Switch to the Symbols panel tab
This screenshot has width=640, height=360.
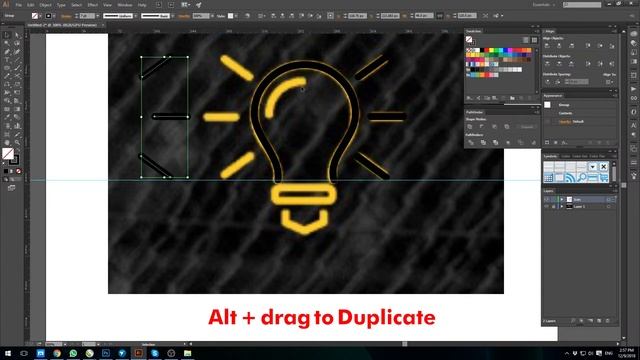click(x=550, y=156)
